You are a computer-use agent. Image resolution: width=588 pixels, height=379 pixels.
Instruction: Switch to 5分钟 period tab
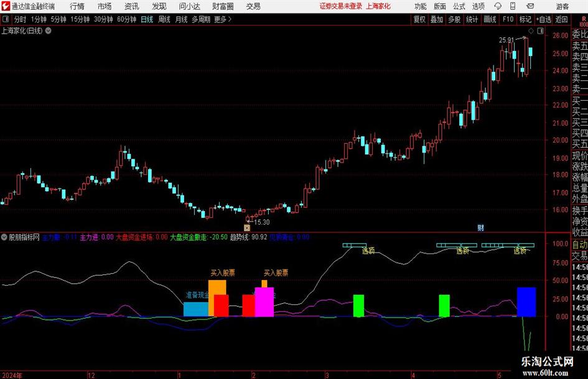[58, 19]
